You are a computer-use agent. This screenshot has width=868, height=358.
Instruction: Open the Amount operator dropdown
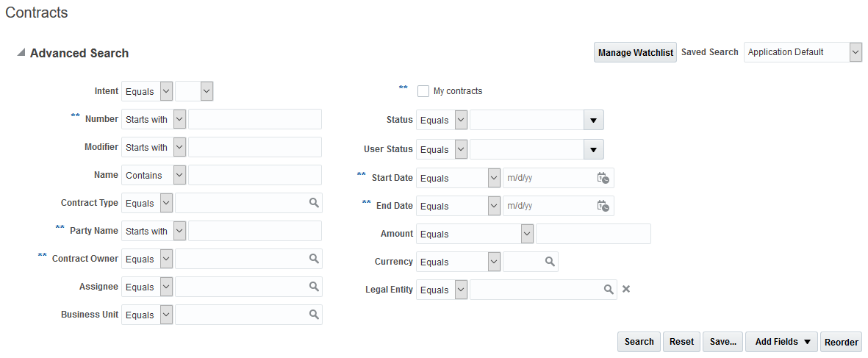tap(527, 234)
